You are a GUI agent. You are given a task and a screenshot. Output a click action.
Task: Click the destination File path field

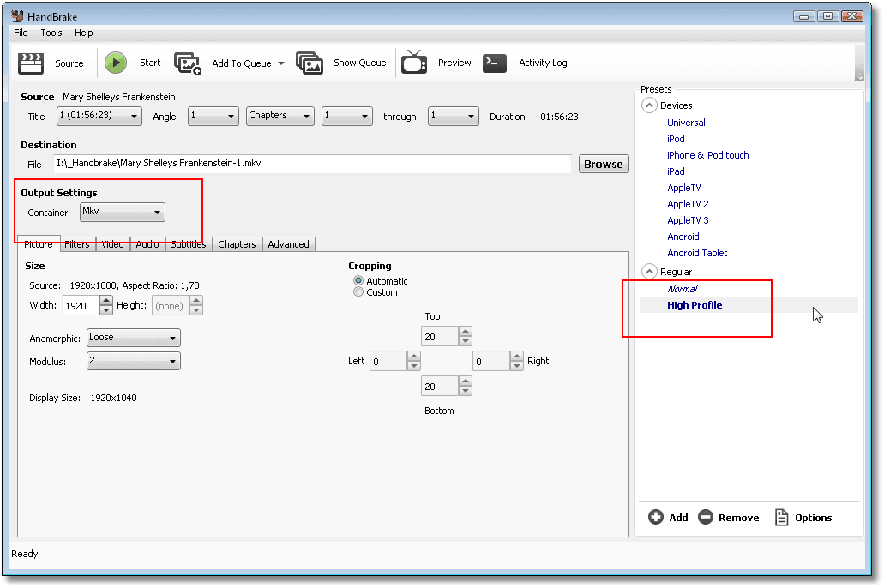coord(312,164)
